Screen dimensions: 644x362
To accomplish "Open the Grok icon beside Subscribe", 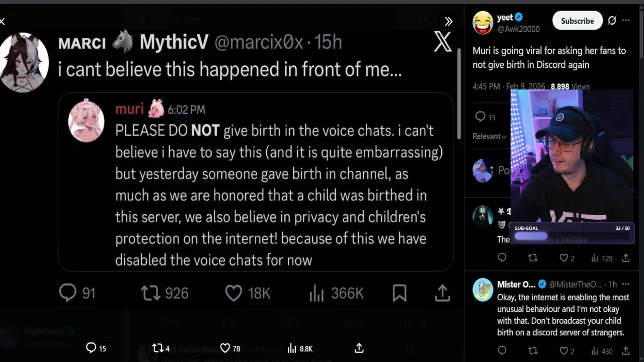I will [612, 21].
